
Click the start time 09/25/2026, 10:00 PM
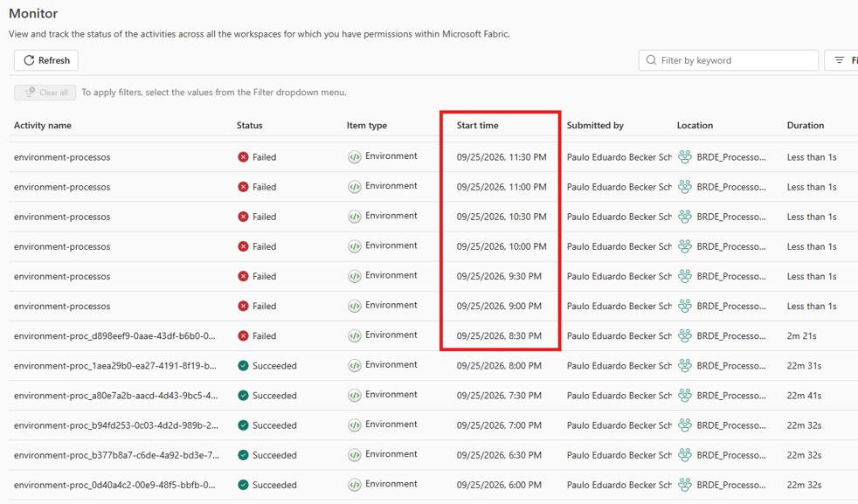pos(502,247)
